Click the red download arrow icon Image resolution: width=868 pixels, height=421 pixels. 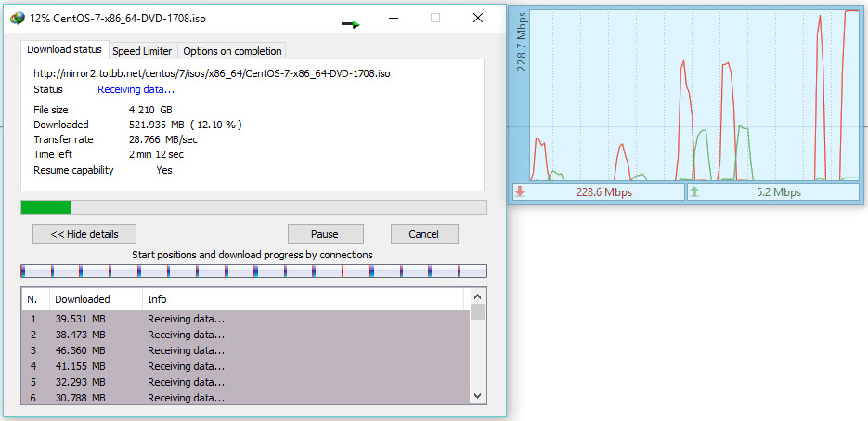coord(520,192)
